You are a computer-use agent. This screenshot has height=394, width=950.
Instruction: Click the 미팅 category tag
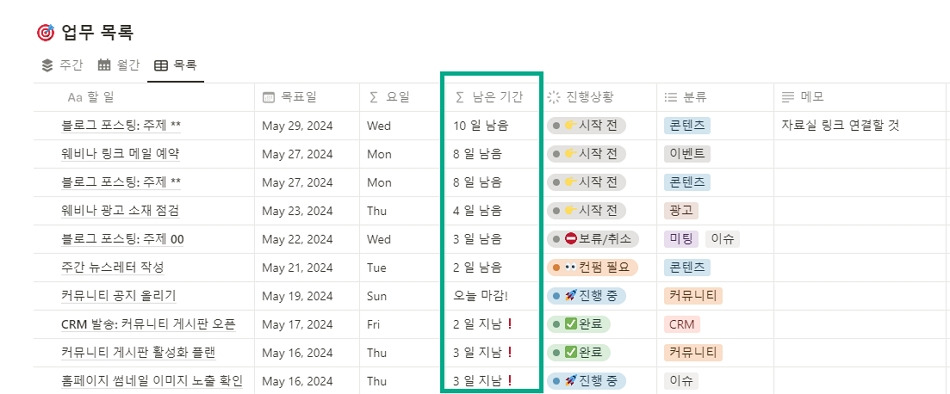click(682, 239)
